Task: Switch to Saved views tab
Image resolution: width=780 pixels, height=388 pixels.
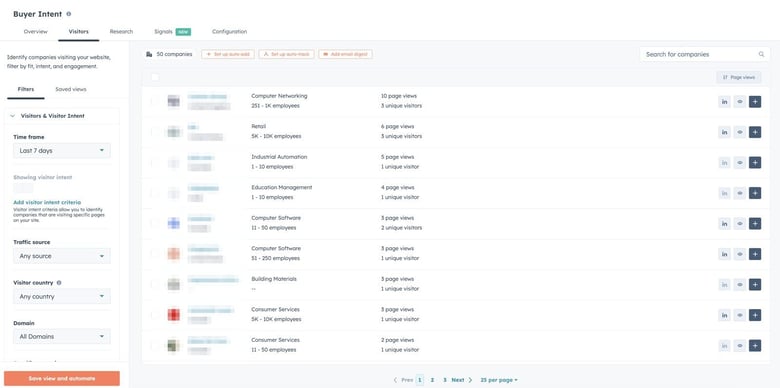Action: coord(71,90)
